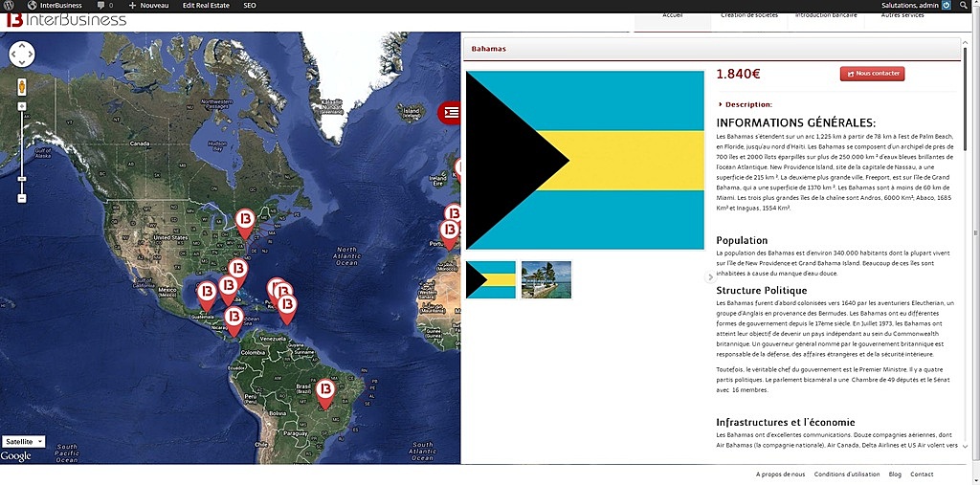Zoom out with the map minus button
The height and width of the screenshot is (485, 980).
tap(22, 198)
